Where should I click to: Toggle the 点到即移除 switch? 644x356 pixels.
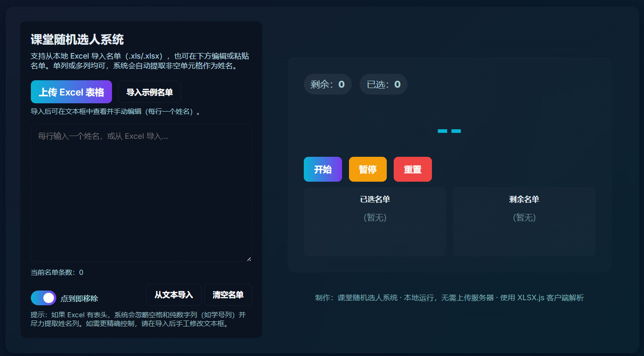coord(43,298)
